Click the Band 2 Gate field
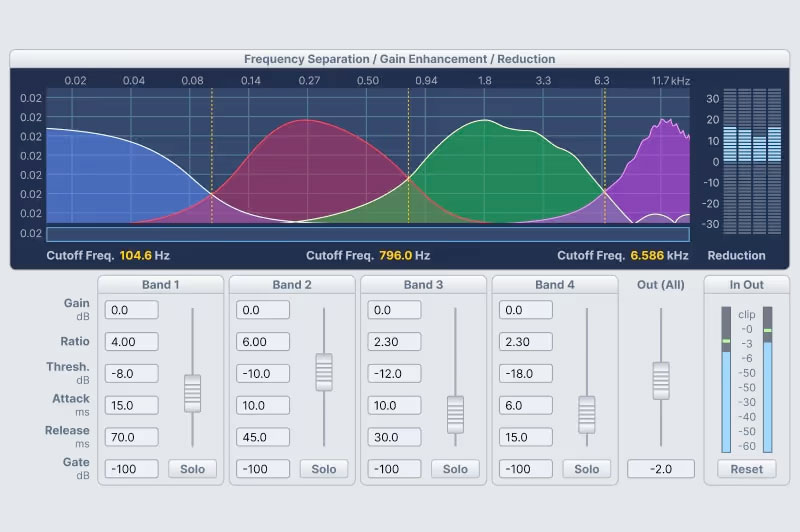This screenshot has height=532, width=800. [263, 469]
